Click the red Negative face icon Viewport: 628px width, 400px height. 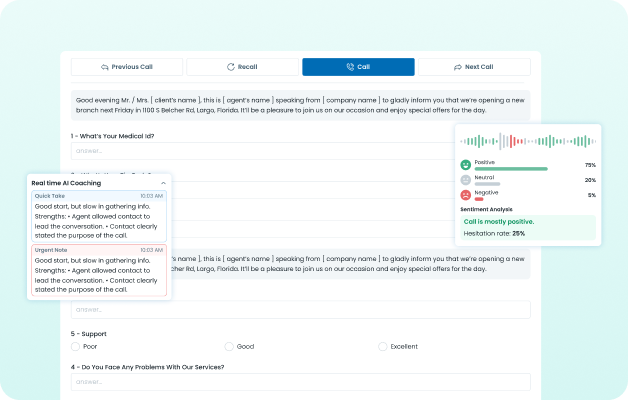pos(465,196)
